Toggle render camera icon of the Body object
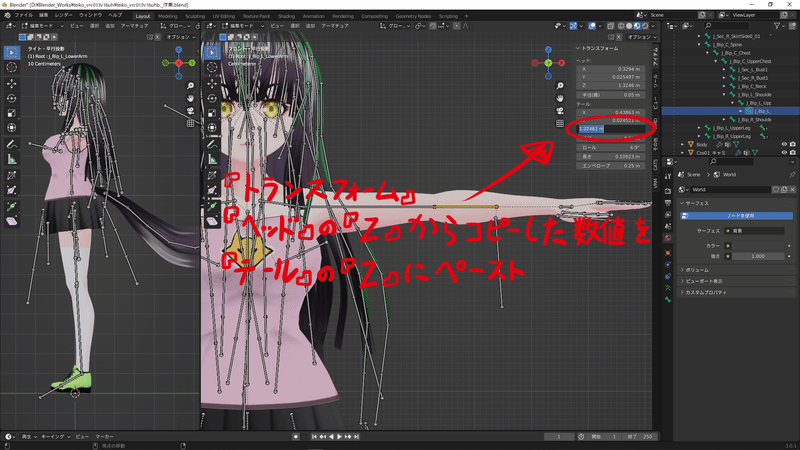The image size is (800, 450). pyautogui.click(x=792, y=144)
